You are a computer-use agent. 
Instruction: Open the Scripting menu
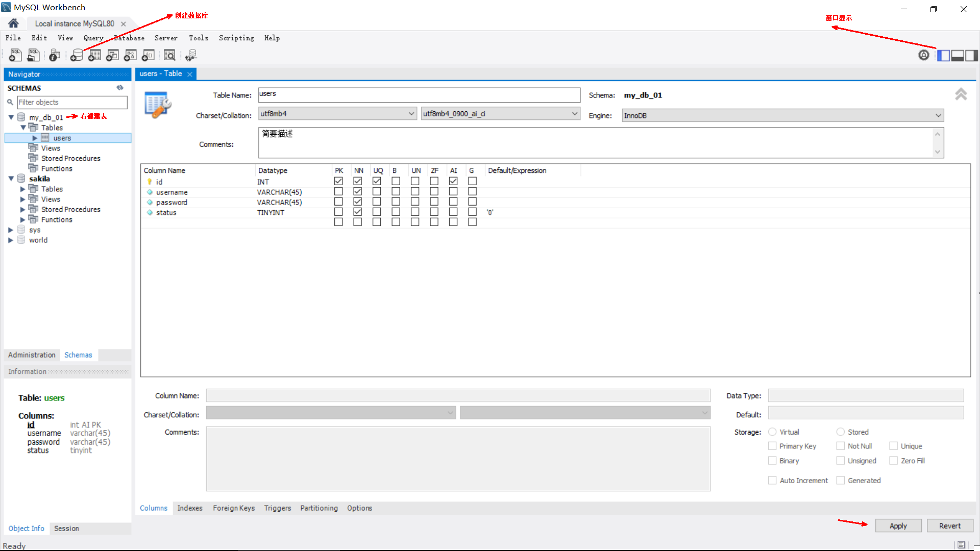(x=236, y=38)
